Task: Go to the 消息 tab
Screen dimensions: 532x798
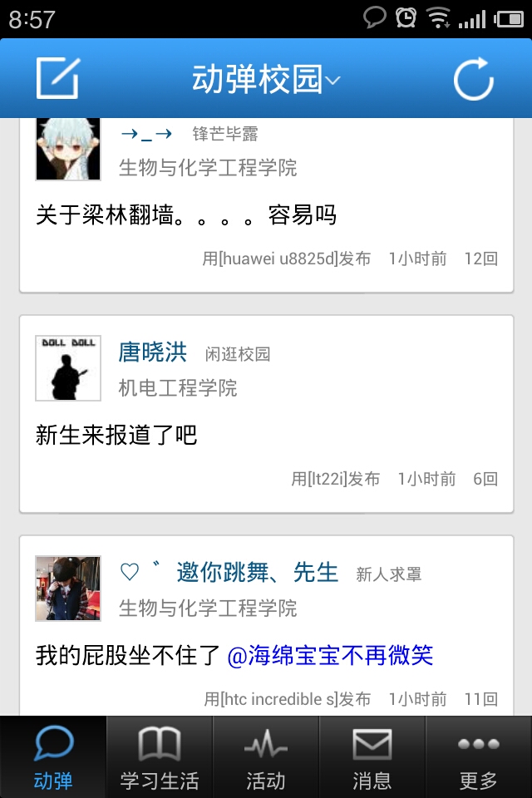Action: 372,757
